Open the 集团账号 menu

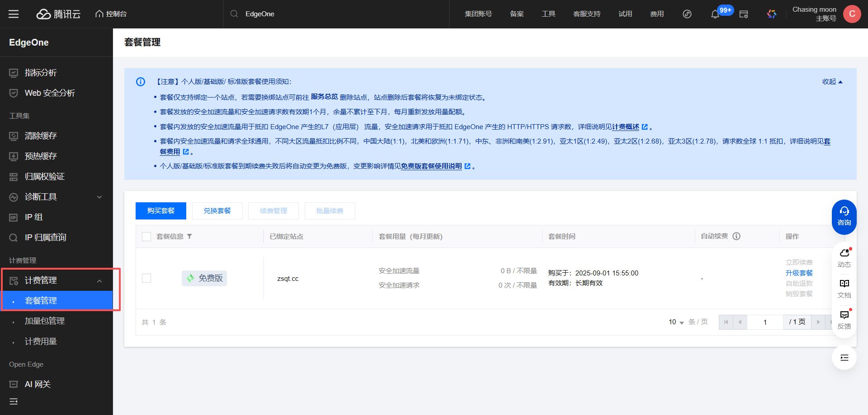478,14
